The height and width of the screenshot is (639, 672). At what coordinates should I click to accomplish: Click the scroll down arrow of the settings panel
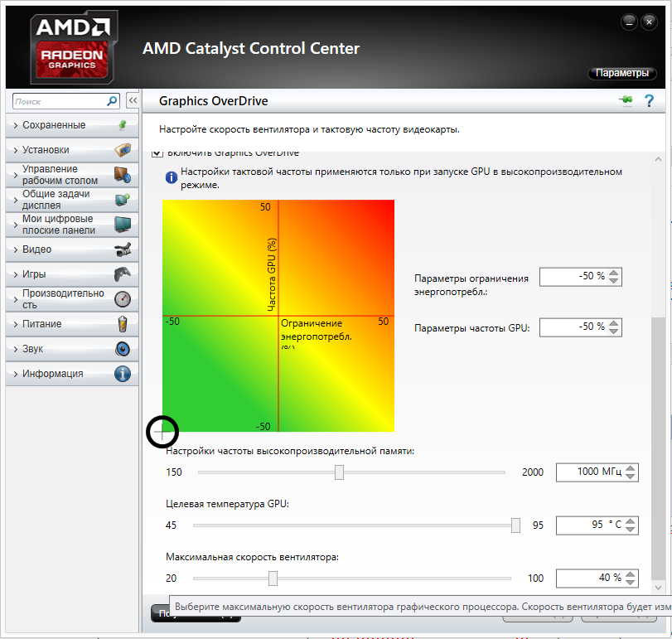coord(658,588)
